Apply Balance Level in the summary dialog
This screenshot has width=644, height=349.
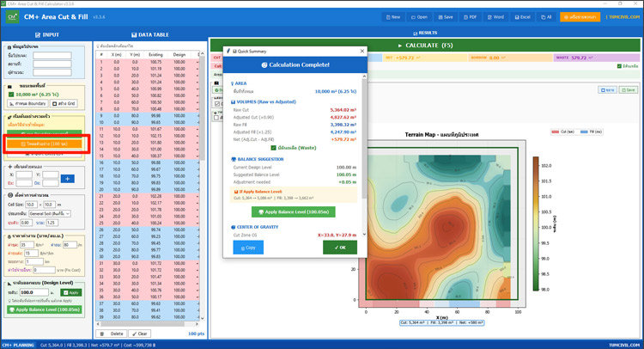point(293,211)
